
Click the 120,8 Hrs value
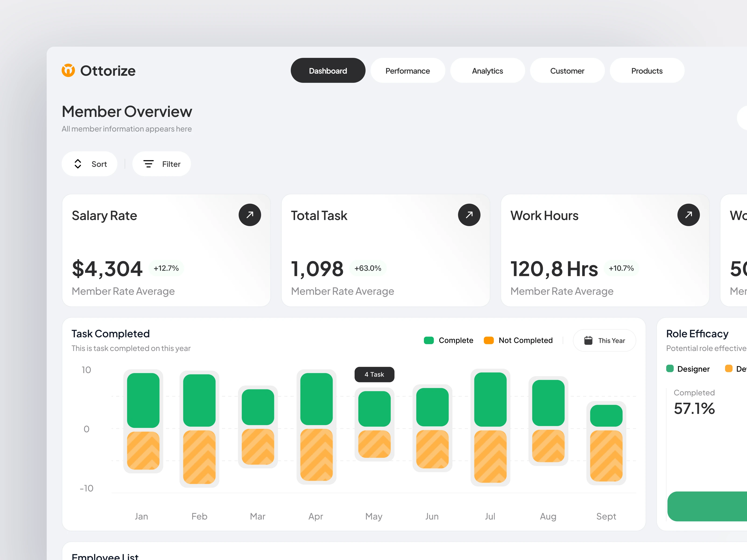(554, 269)
